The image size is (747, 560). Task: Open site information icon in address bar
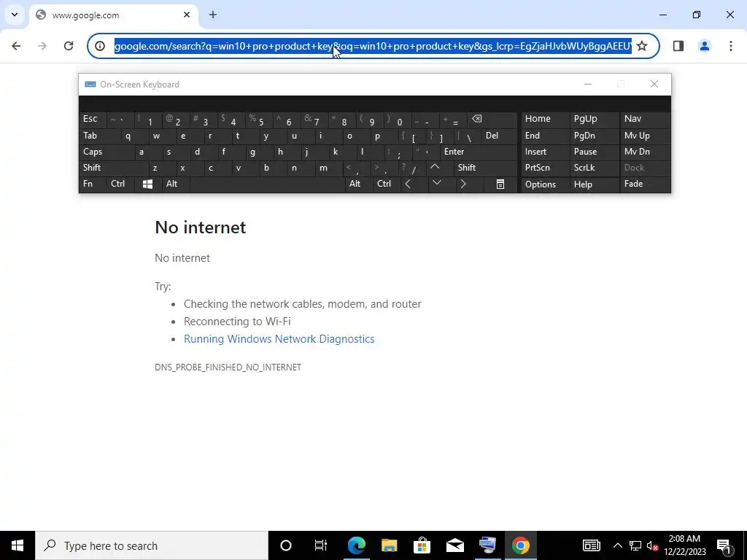tap(99, 46)
